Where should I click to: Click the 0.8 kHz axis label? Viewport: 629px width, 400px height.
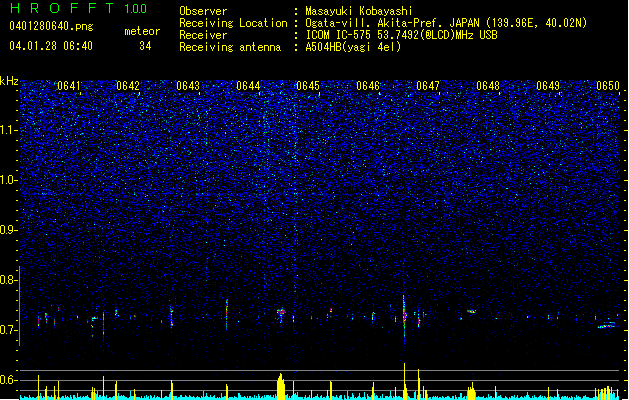click(9, 280)
